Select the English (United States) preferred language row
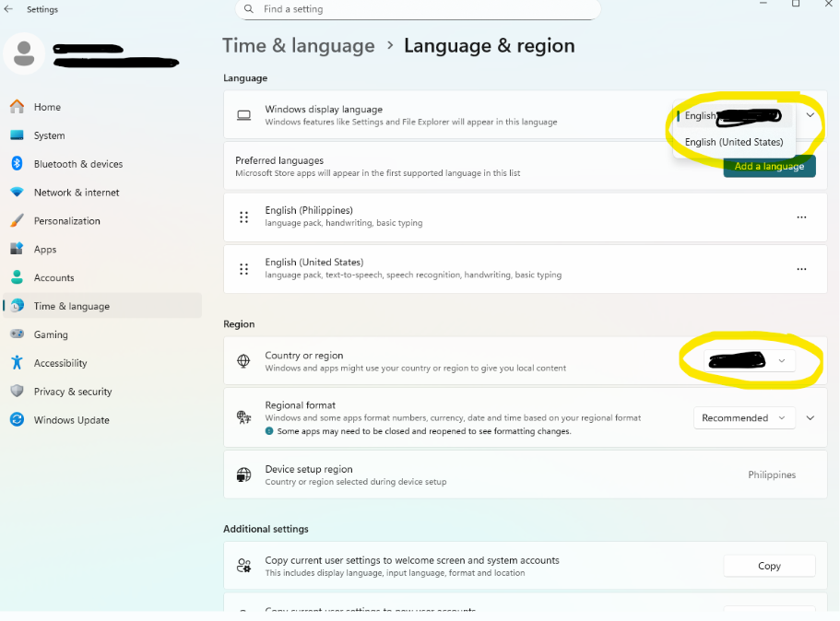The width and height of the screenshot is (840, 621). 525,269
